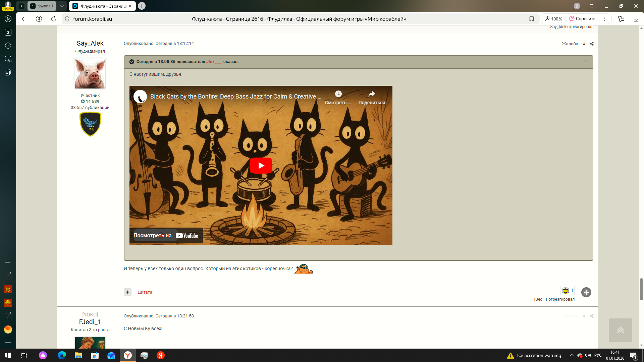The width and height of the screenshot is (644, 362).
Task: Open Say_Alek's pig avatar profile
Action: [90, 73]
